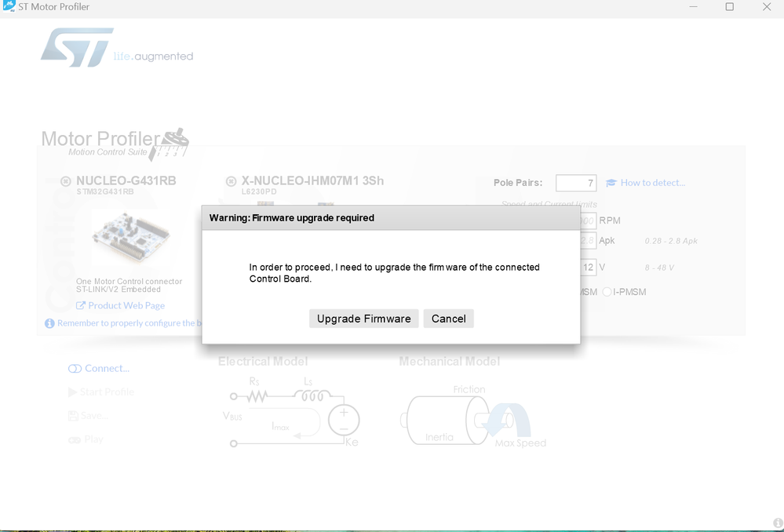Click the Save floppy disk icon
Viewport: 784px width, 532px height.
73,416
